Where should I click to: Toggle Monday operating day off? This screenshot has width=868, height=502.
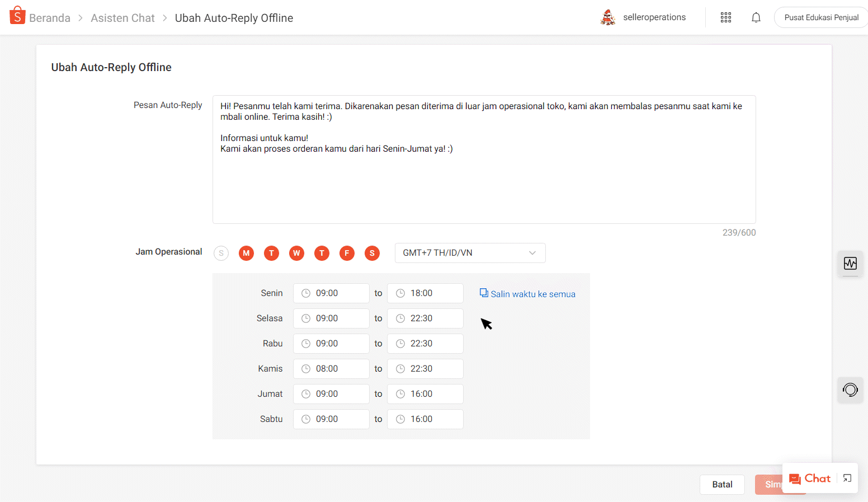[x=246, y=253]
